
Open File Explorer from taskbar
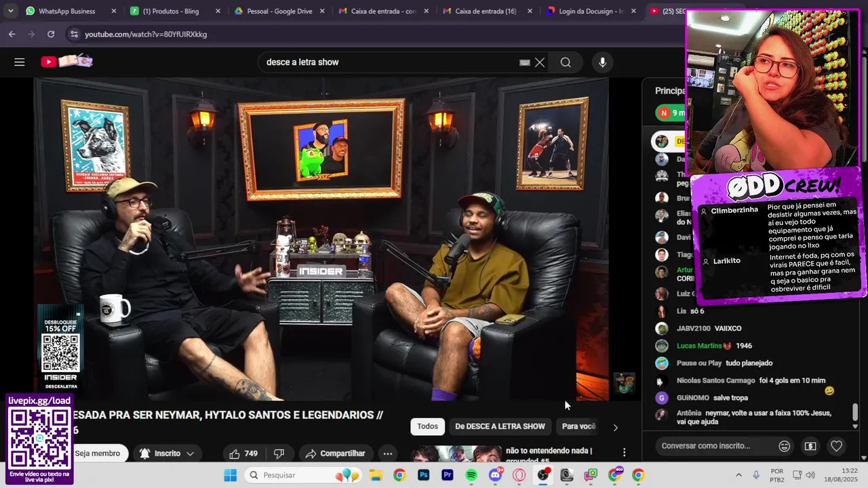[375, 475]
